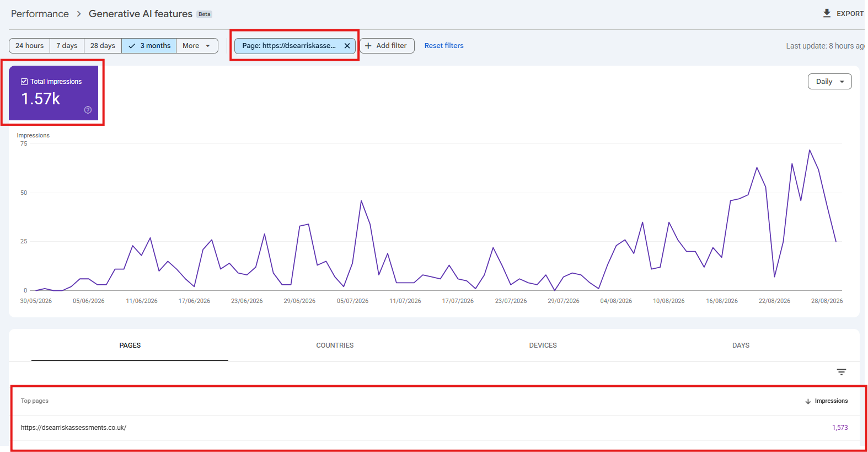This screenshot has width=868, height=452.
Task: Click the breadcrumb chevron after Performance
Action: [79, 14]
